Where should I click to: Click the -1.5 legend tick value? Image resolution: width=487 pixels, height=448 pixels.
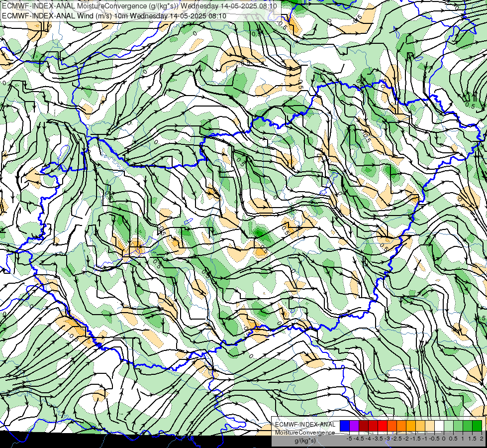coord(415,439)
